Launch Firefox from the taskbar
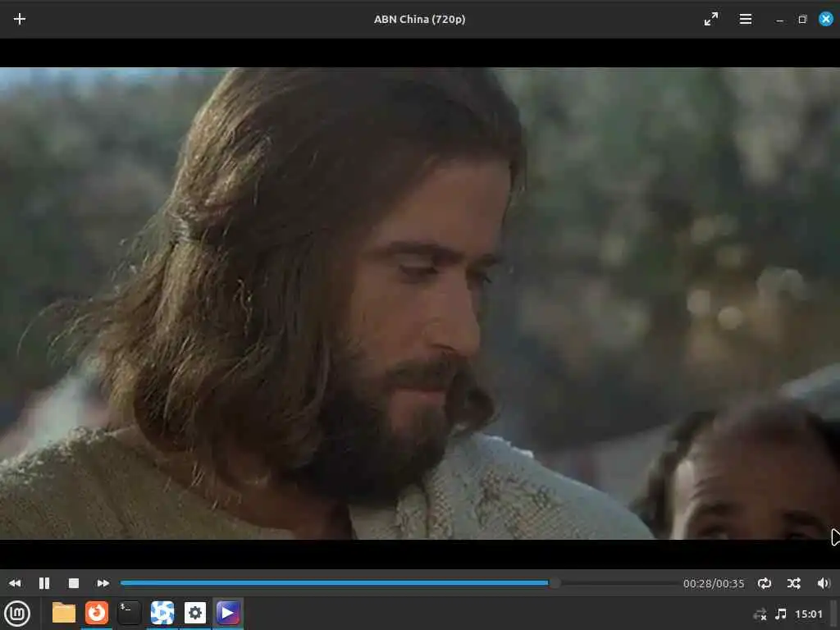Image resolution: width=840 pixels, height=630 pixels. [x=97, y=613]
